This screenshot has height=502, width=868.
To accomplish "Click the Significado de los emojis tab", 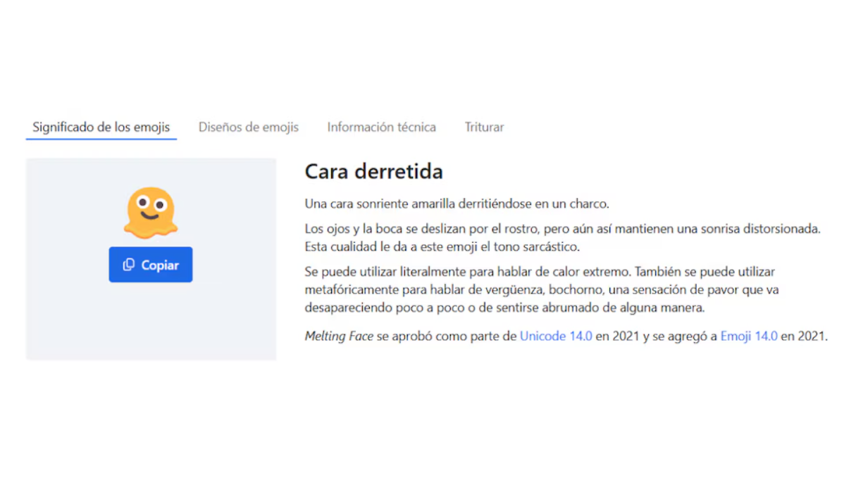I will tap(101, 127).
